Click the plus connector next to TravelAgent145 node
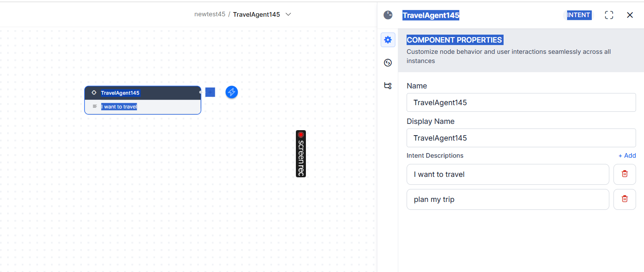Image resolution: width=644 pixels, height=272 pixels. click(210, 92)
